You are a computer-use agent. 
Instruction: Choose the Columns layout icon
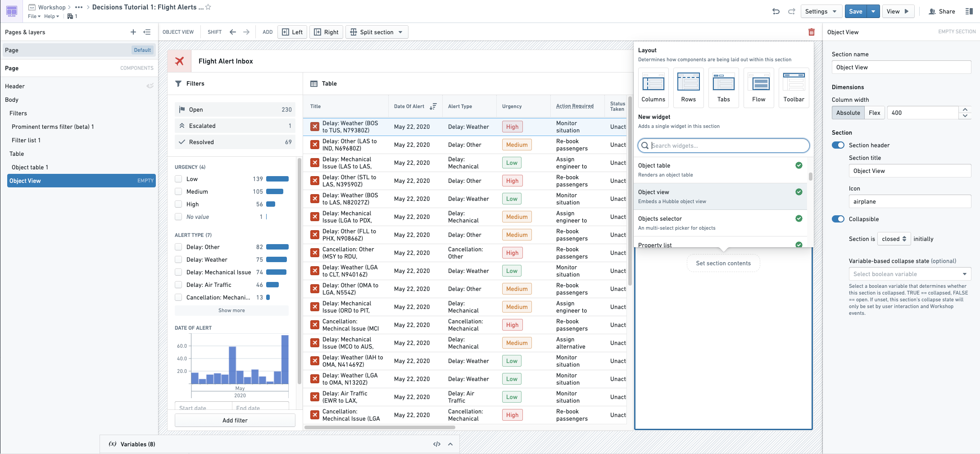(653, 88)
